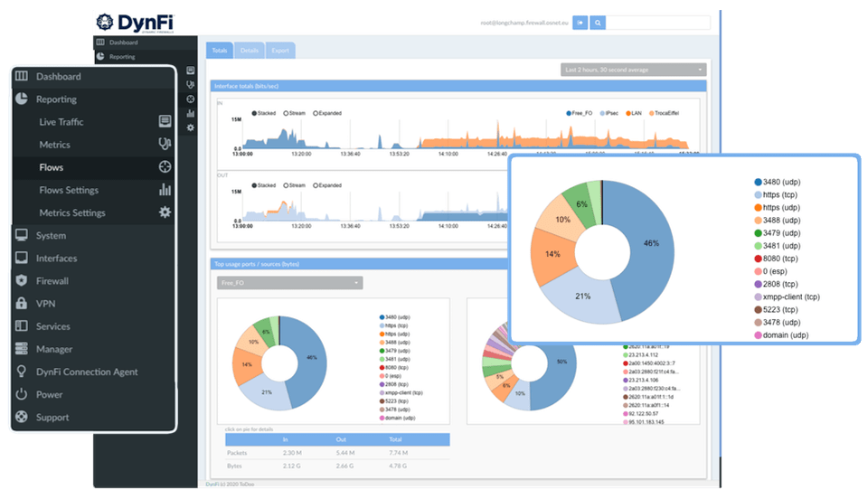Click the Manager server icon
Viewport: 868px width, 499px height.
[x=22, y=349]
